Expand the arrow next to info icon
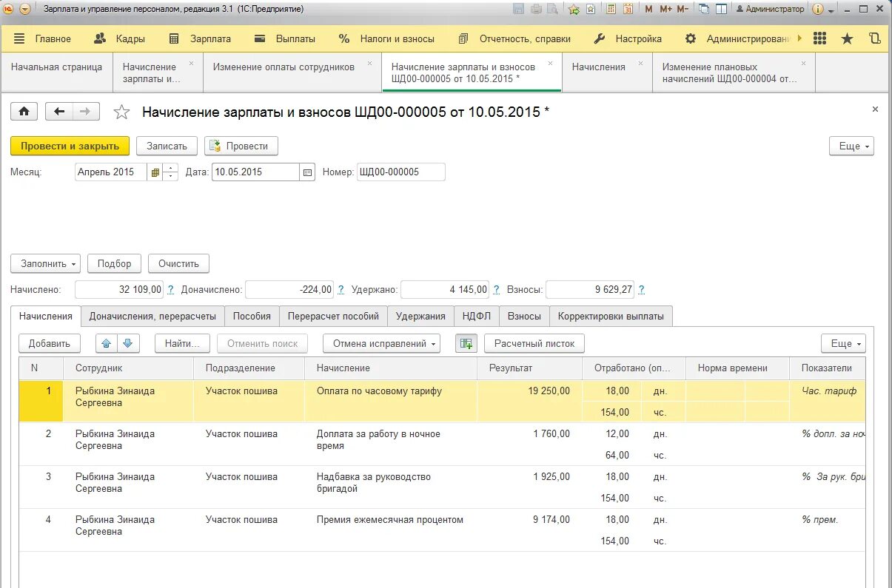The image size is (892, 588). coord(831,10)
